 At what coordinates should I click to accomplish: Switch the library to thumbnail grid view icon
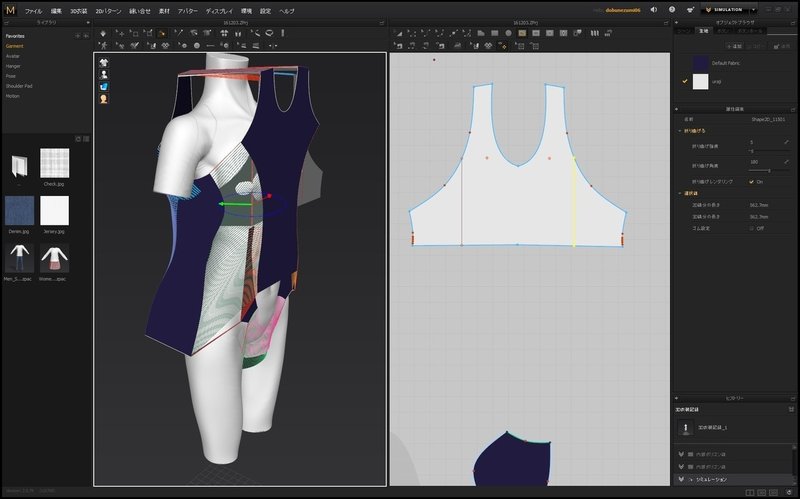(78, 139)
